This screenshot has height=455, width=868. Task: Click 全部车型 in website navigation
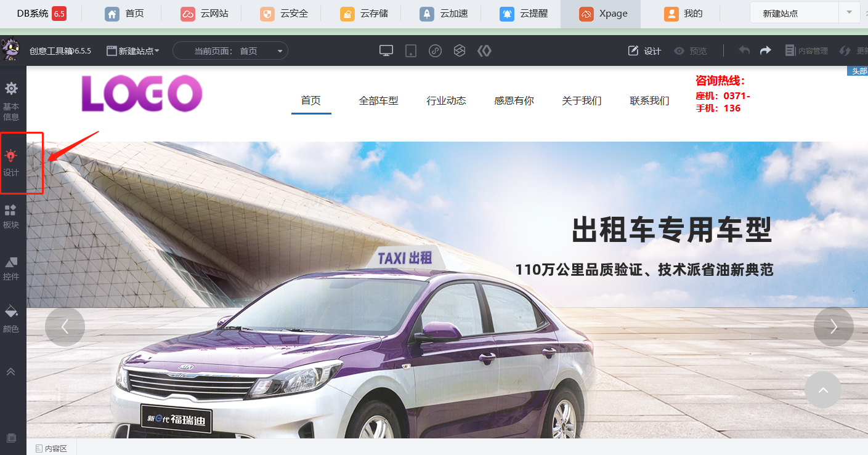pos(379,100)
